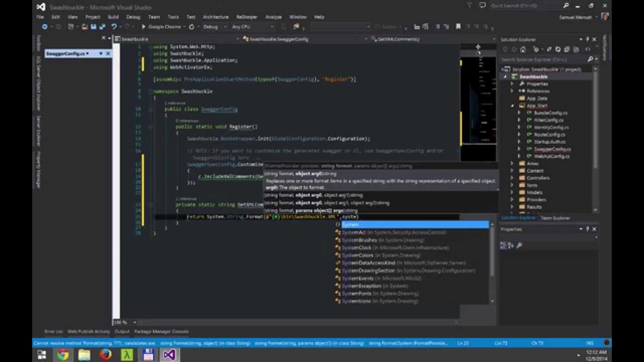Open the ReSharper menu

(246, 17)
